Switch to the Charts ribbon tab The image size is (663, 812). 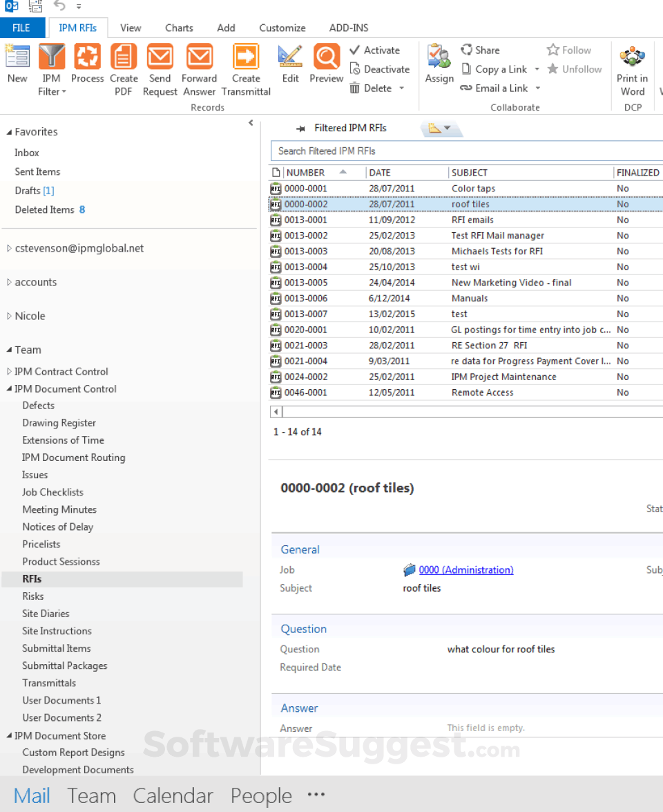(179, 28)
